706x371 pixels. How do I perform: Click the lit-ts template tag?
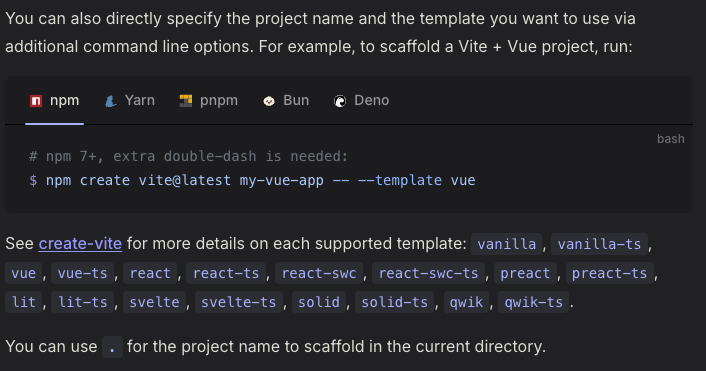[82, 302]
